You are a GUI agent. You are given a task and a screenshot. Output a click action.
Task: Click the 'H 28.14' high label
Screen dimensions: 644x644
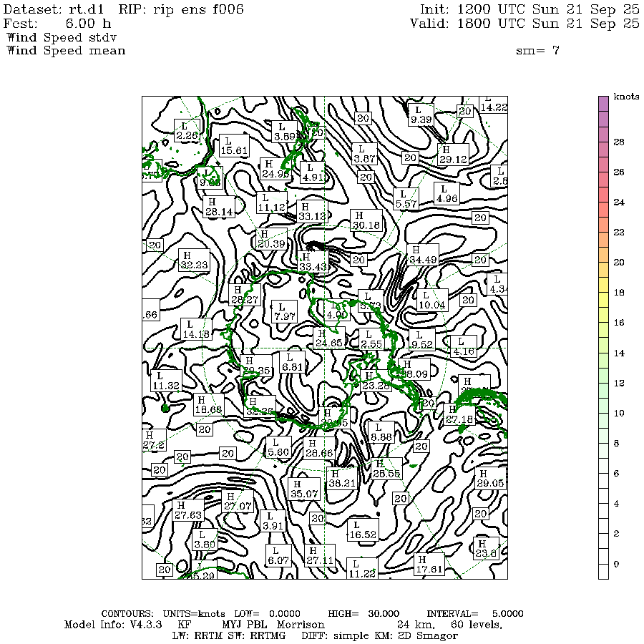click(219, 207)
